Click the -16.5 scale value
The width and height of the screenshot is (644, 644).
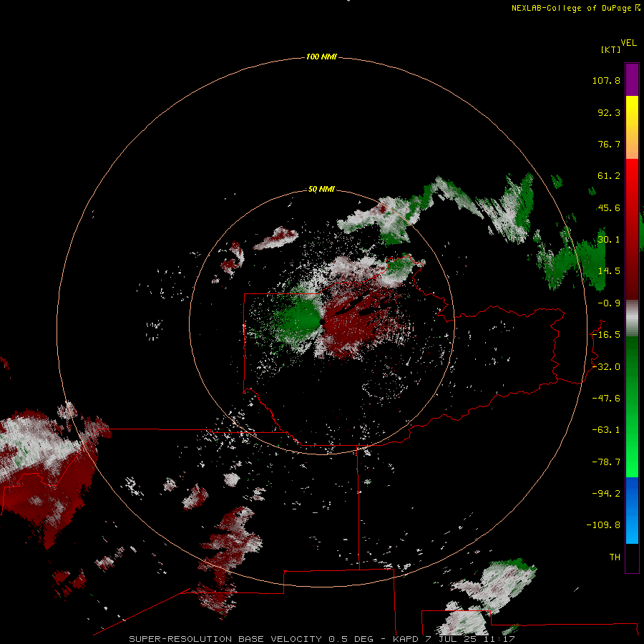(x=606, y=335)
